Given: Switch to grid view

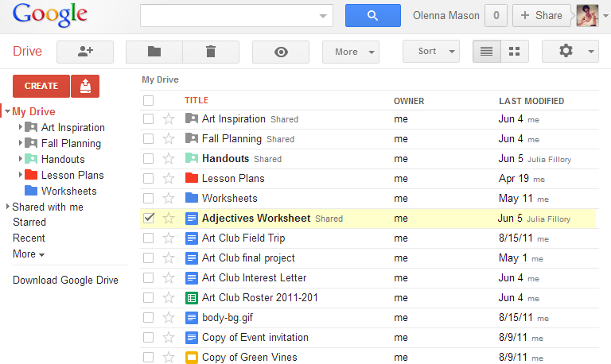Looking at the screenshot, I should point(514,52).
